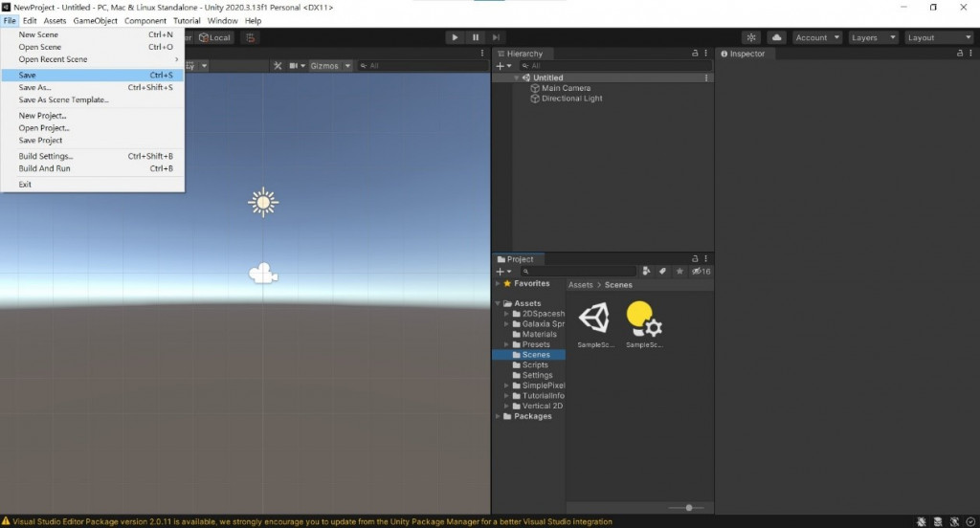980x528 pixels.
Task: Open Inspector panel three-dot menu
Action: [970, 54]
